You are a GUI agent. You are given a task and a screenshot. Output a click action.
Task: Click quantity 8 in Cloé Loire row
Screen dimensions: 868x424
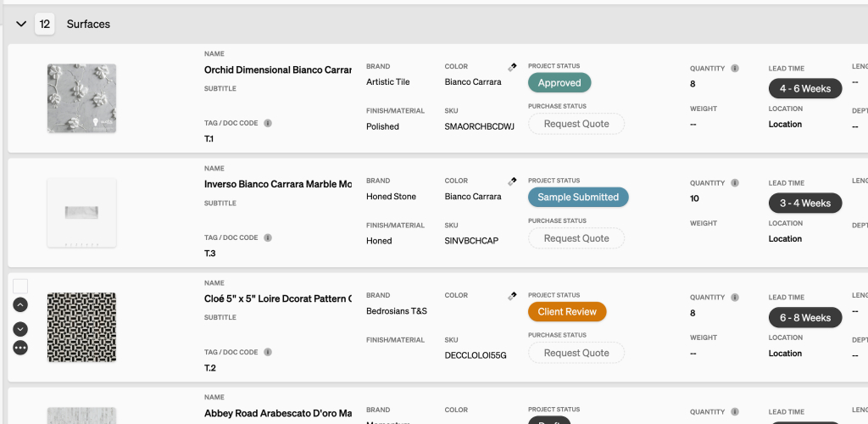click(x=693, y=313)
